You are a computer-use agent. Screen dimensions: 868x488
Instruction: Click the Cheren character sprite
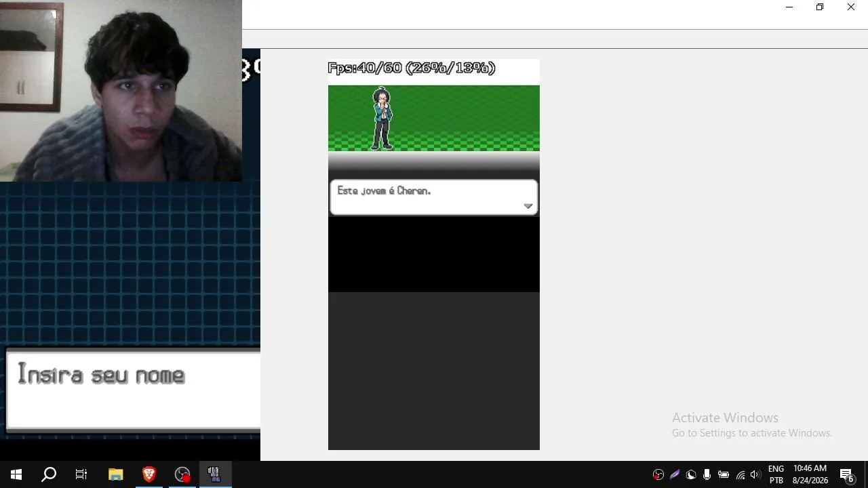[382, 119]
